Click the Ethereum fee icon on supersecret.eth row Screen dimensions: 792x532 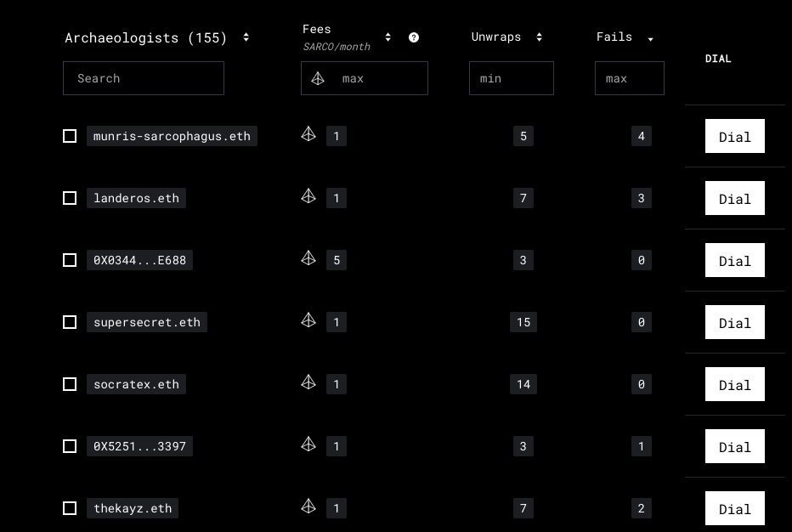pos(308,320)
